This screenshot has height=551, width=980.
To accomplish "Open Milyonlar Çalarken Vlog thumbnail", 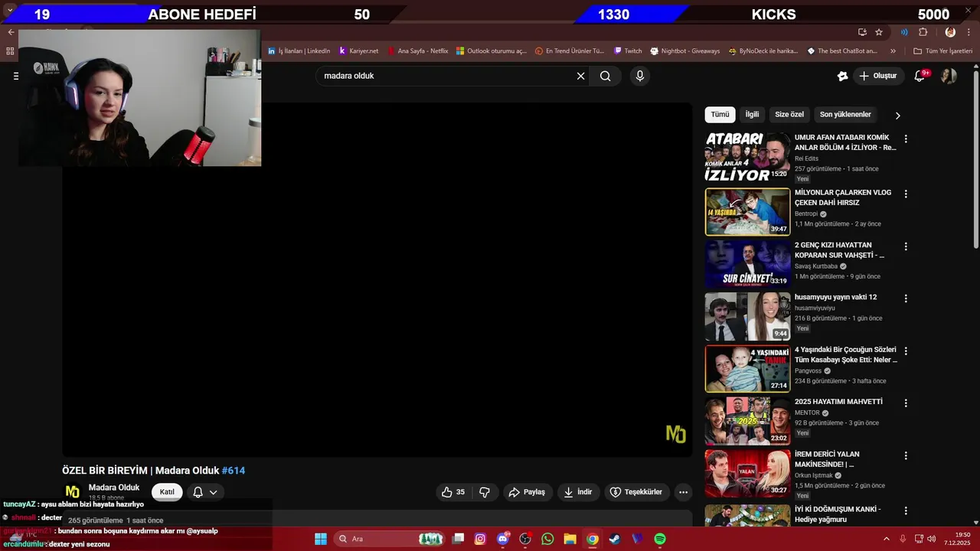I will coord(747,212).
